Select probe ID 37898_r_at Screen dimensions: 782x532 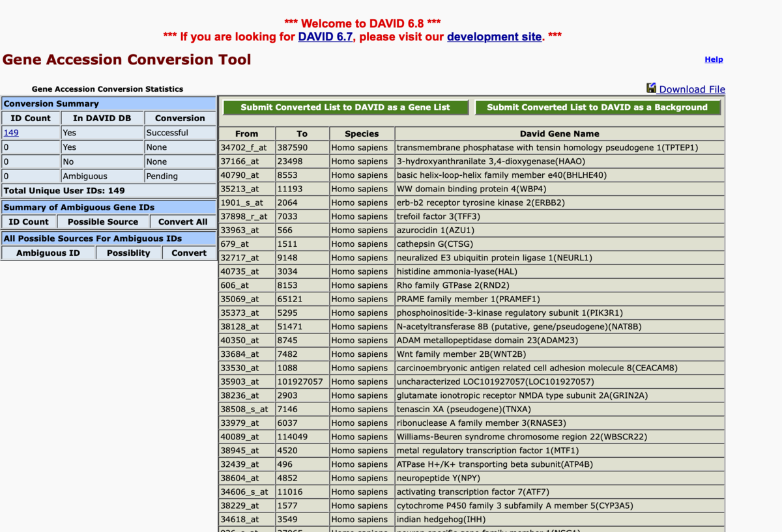click(244, 216)
